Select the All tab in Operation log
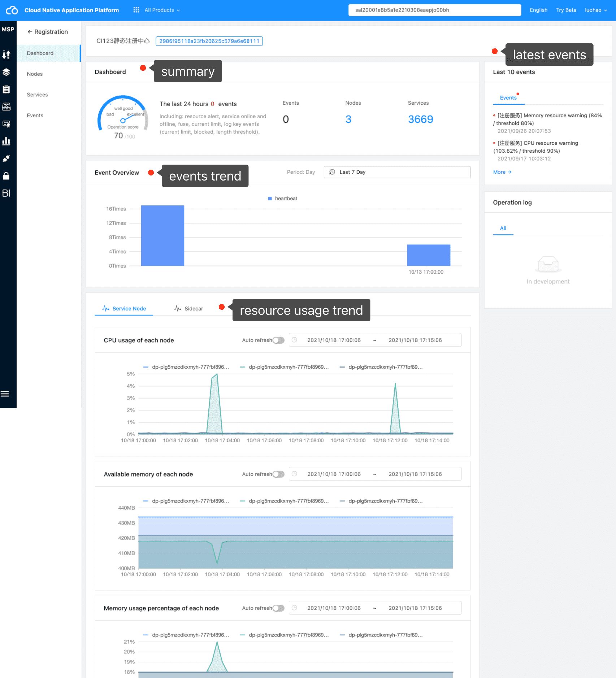 point(503,228)
